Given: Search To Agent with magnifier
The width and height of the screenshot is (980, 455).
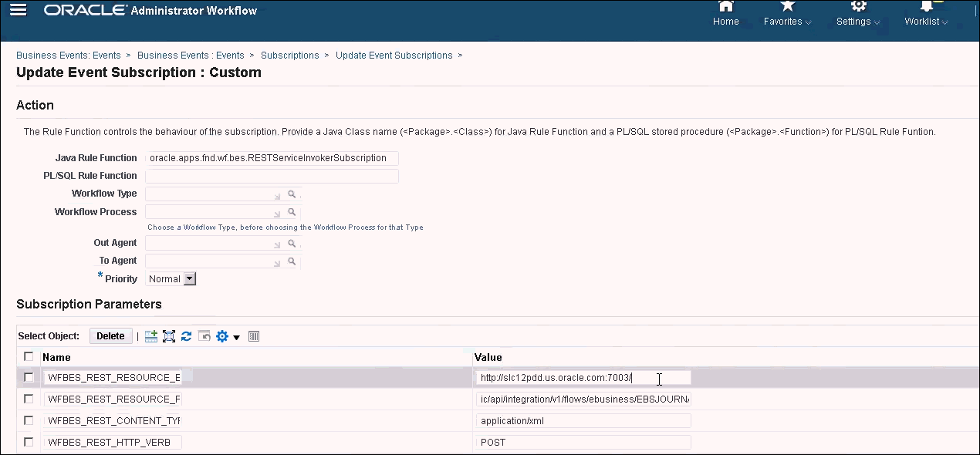Looking at the screenshot, I should pyautogui.click(x=292, y=261).
